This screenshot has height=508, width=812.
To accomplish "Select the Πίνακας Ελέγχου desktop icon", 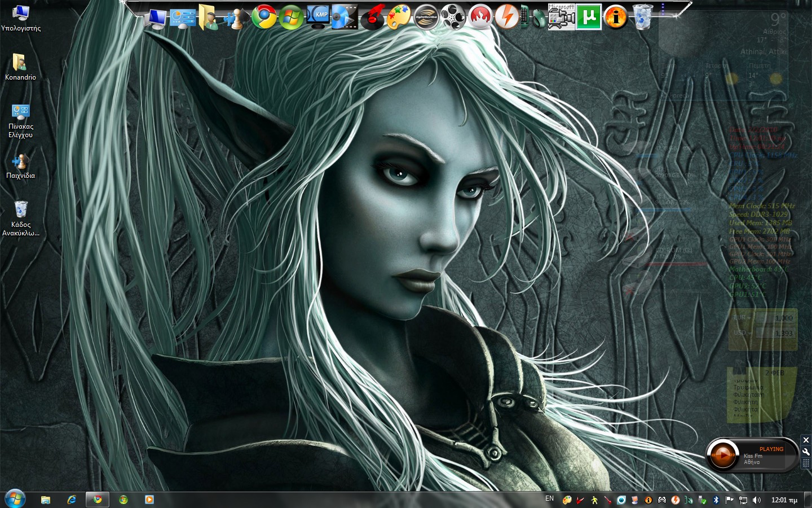I will click(x=21, y=121).
